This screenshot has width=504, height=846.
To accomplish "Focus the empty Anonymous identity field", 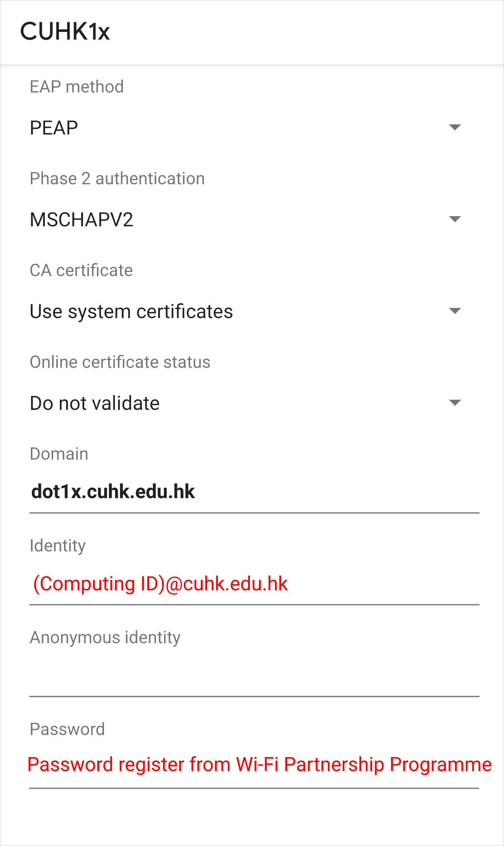I will (x=254, y=676).
